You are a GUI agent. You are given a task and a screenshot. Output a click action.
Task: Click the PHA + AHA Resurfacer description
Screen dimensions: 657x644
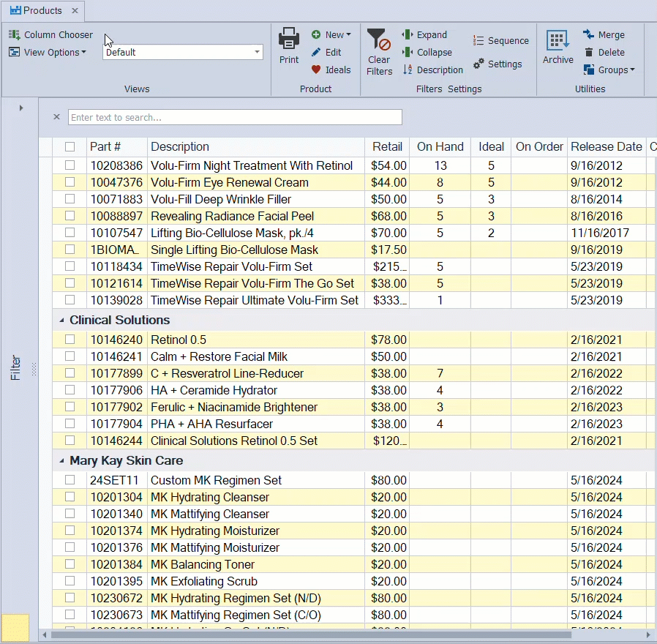pos(211,424)
